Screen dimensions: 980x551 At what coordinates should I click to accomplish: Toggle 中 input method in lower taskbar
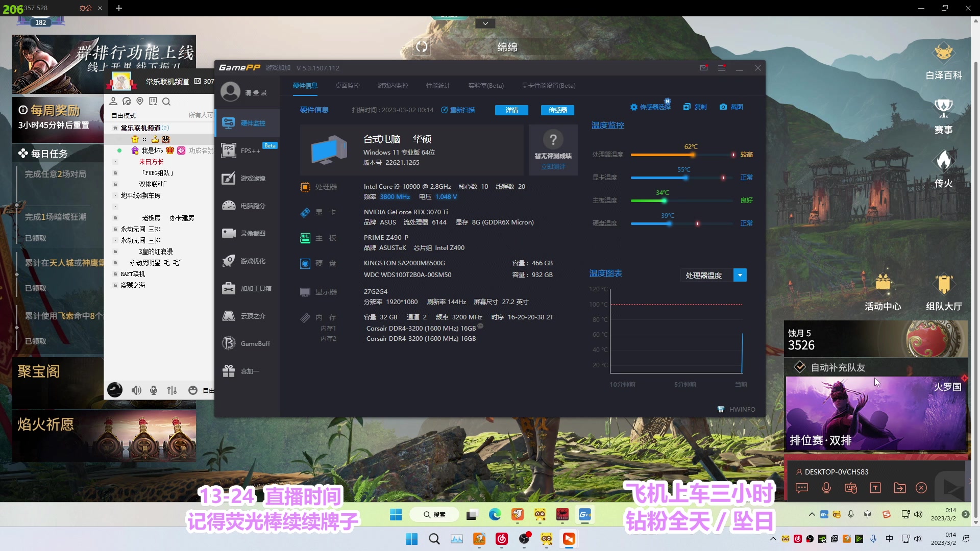(x=889, y=539)
